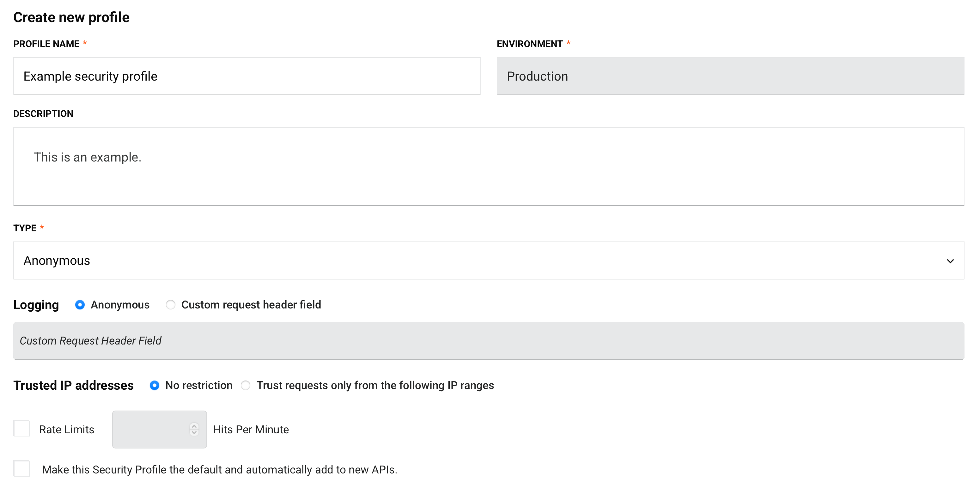Click the Hits Per Minute number box
This screenshot has height=494, width=980.
152,429
